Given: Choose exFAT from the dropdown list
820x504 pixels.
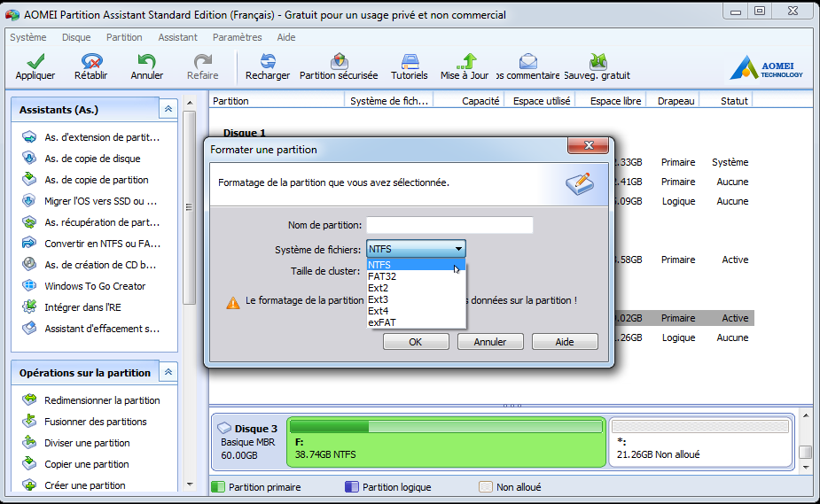Looking at the screenshot, I should [381, 322].
